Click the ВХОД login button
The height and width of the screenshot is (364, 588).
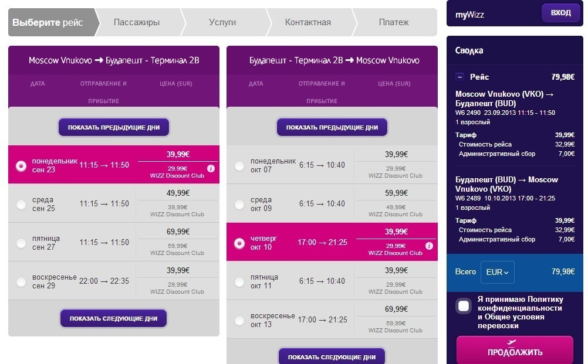[x=560, y=13]
